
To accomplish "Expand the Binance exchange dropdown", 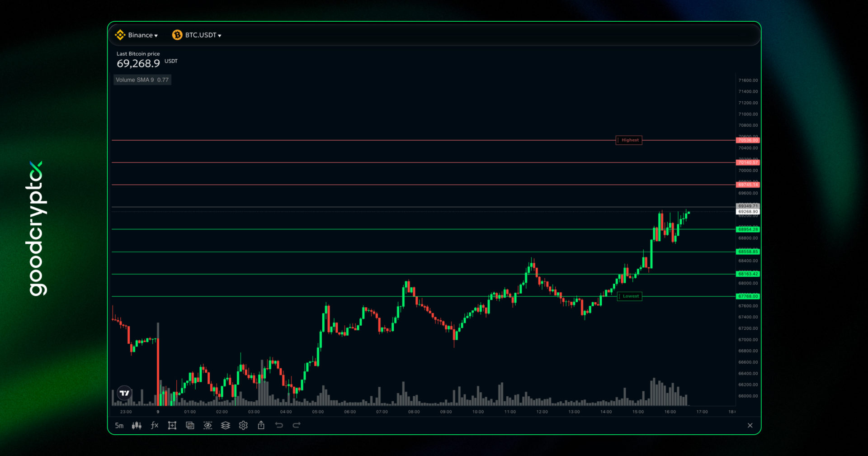I will pyautogui.click(x=137, y=35).
